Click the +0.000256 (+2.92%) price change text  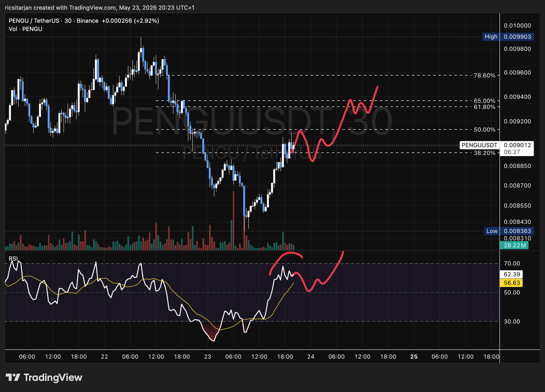(130, 21)
